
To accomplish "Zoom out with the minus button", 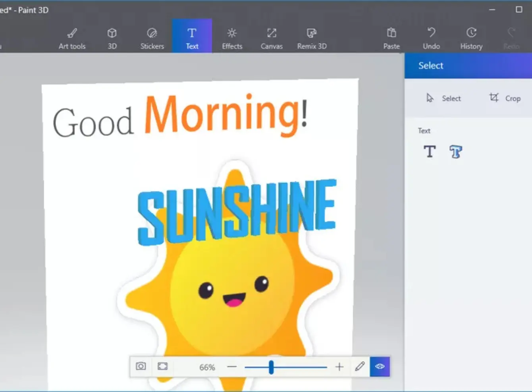I will (232, 367).
